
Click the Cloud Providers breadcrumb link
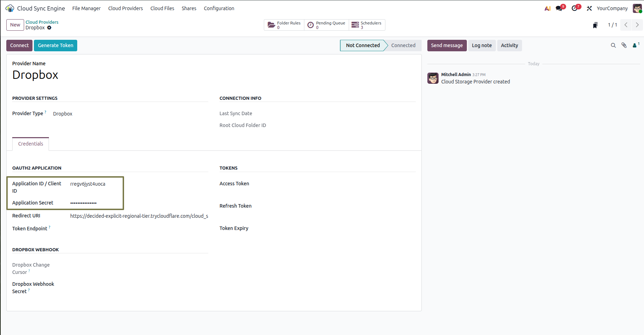click(x=42, y=22)
